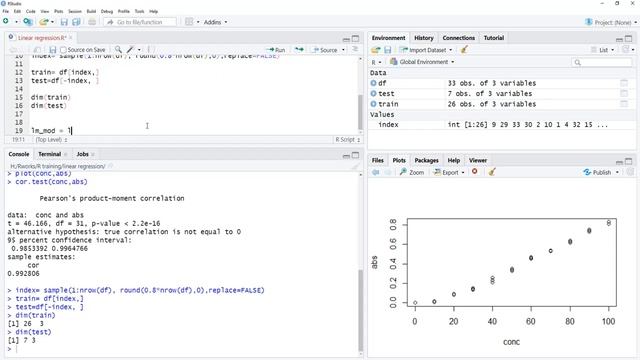The image size is (640, 360).
Task: Switch to the Packages tab
Action: (x=426, y=160)
